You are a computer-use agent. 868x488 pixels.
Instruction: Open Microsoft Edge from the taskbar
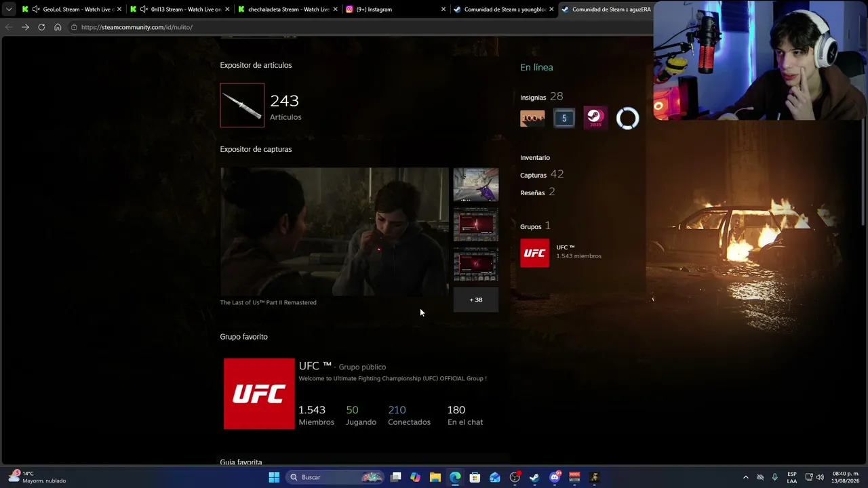(455, 477)
